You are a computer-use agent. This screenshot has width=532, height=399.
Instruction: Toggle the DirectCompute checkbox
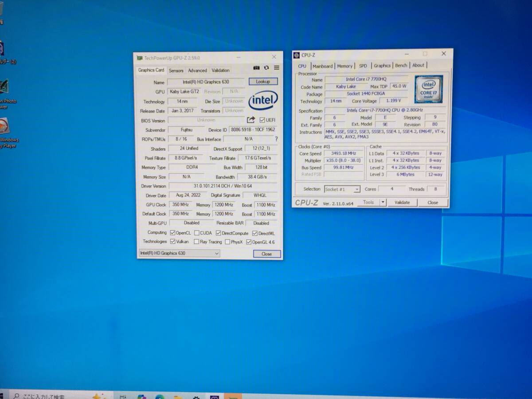pos(218,233)
